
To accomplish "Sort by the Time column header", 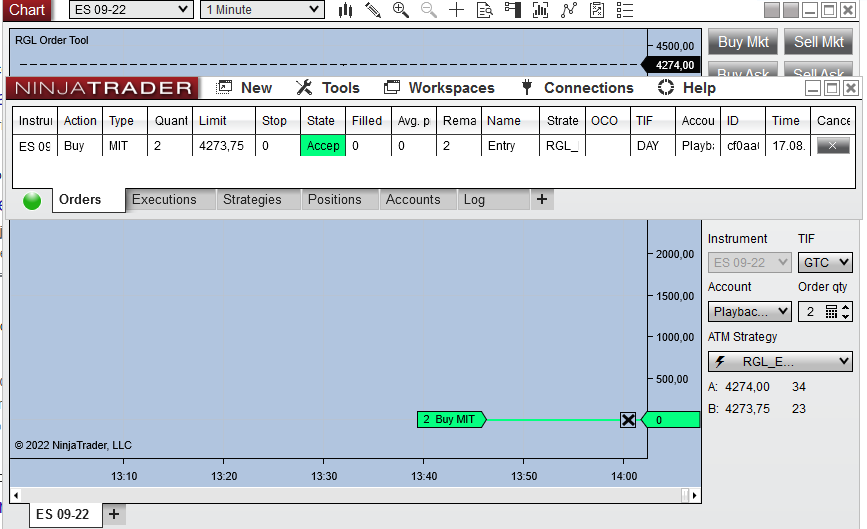I will point(786,121).
